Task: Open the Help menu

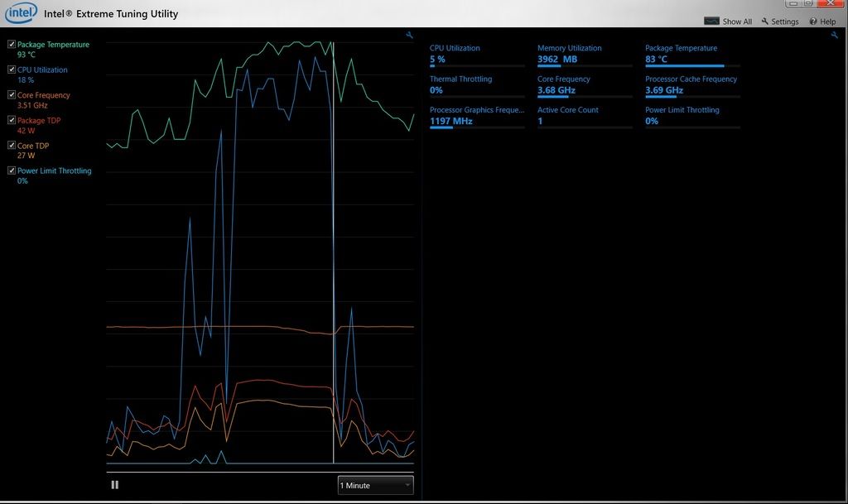Action: [827, 22]
